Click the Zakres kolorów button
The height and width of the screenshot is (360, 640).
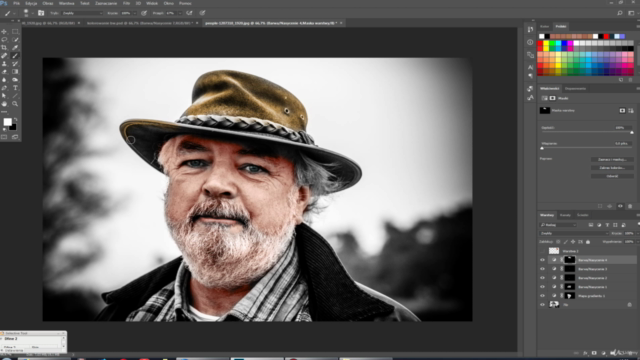612,168
